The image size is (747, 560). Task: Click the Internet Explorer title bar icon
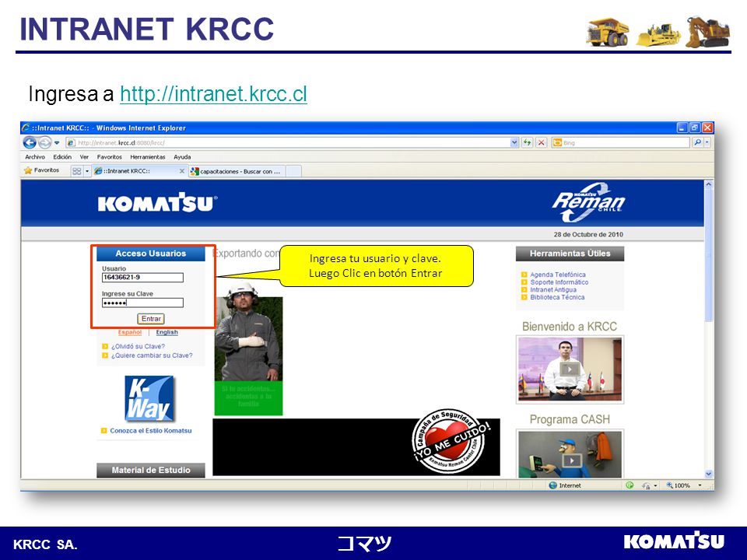tap(26, 128)
